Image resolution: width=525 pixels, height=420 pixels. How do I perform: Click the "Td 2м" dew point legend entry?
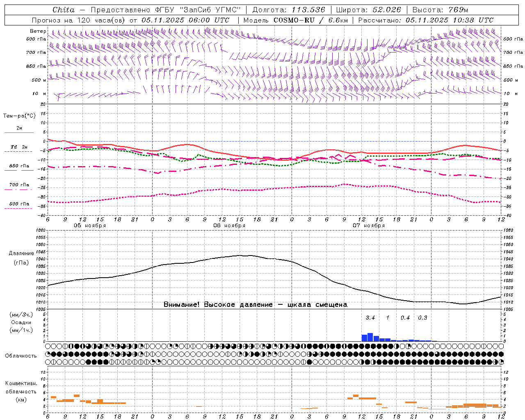click(x=19, y=147)
